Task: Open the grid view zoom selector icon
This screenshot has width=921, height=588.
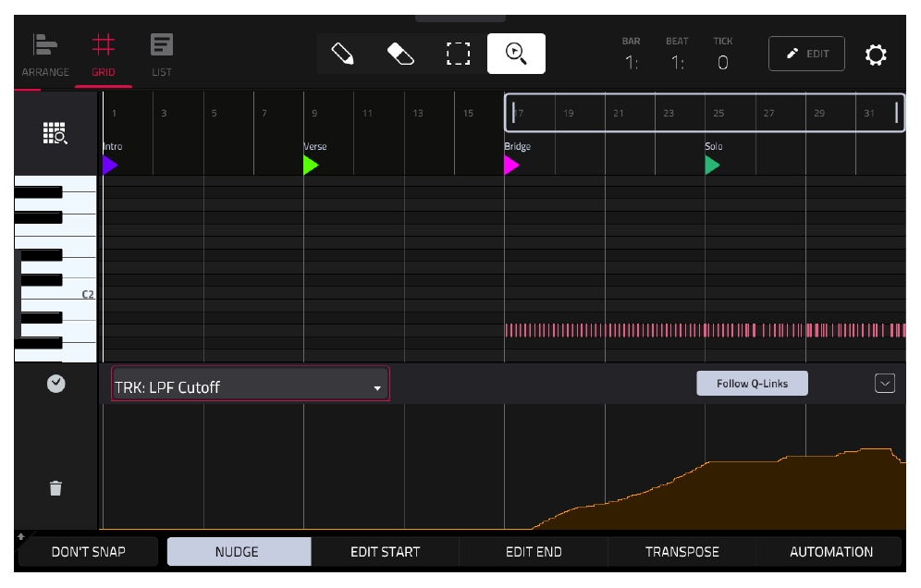Action: click(x=55, y=133)
